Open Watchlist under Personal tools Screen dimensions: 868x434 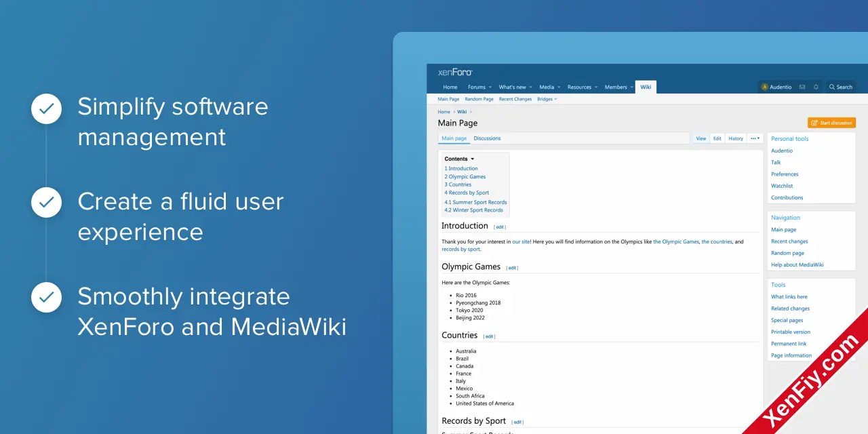782,186
